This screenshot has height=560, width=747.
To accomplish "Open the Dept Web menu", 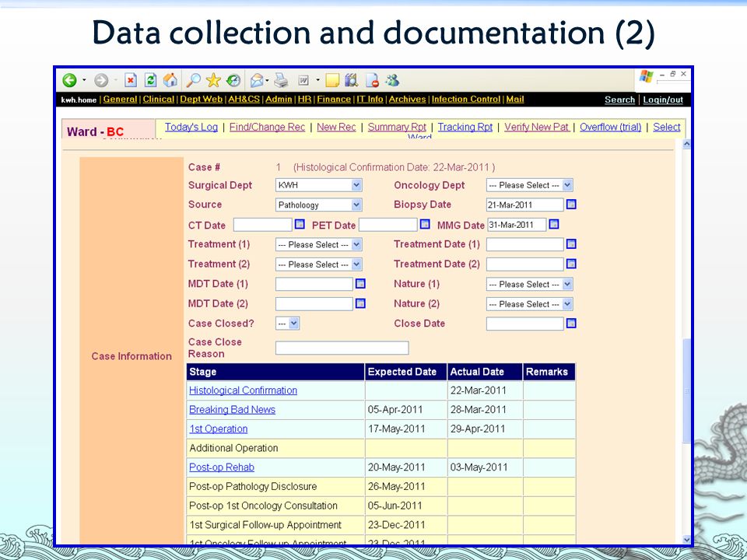I will [202, 99].
